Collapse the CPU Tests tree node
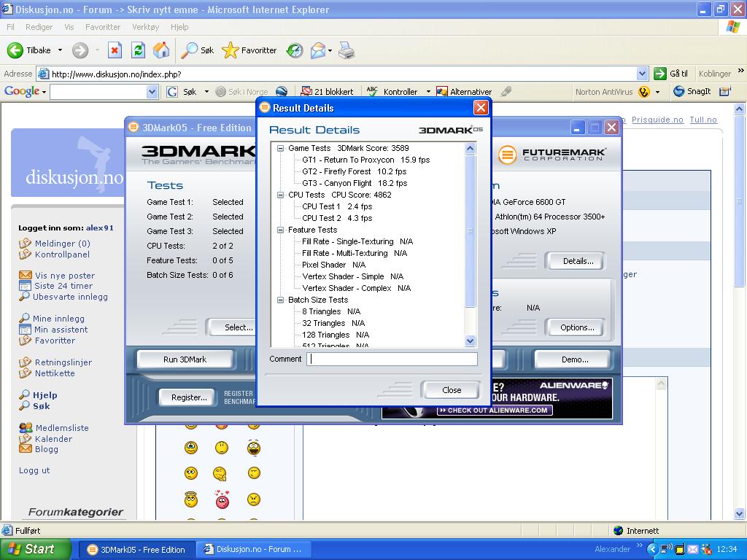 click(x=281, y=195)
